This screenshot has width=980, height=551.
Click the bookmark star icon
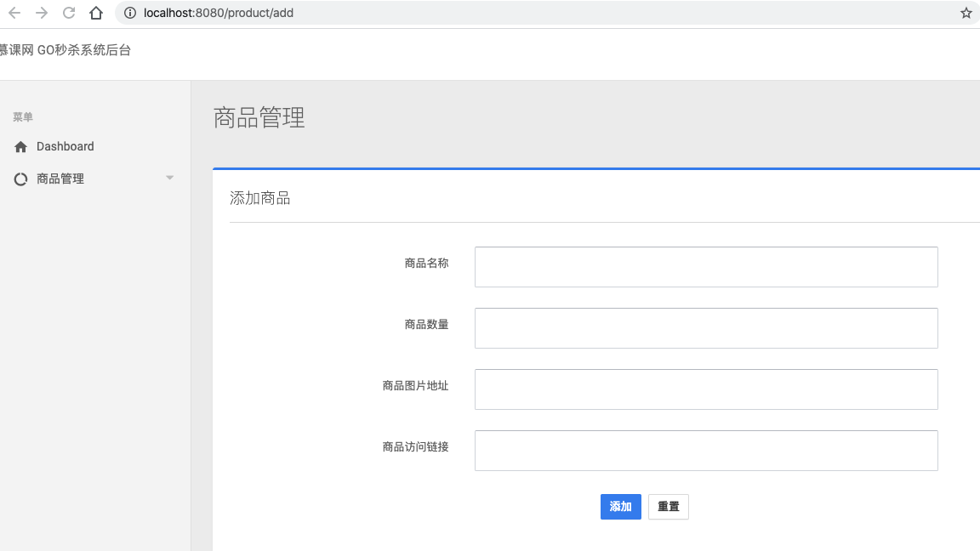tap(966, 13)
